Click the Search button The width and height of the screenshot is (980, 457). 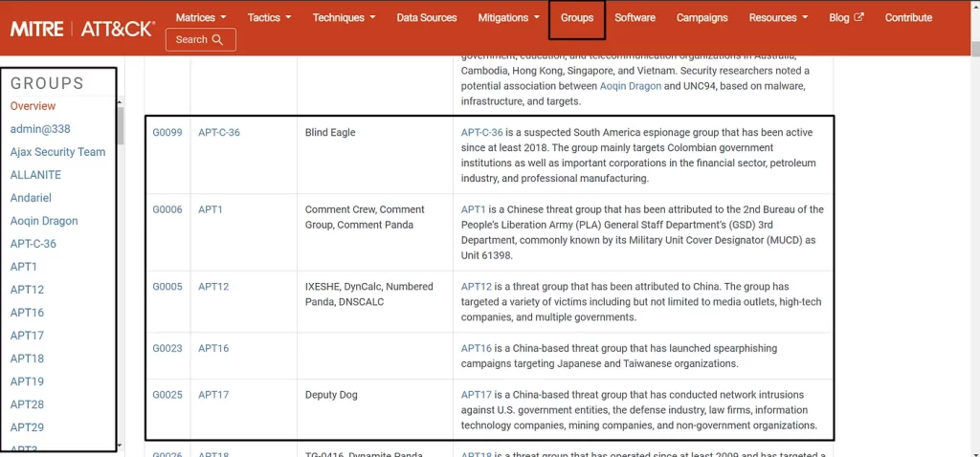[x=201, y=39]
